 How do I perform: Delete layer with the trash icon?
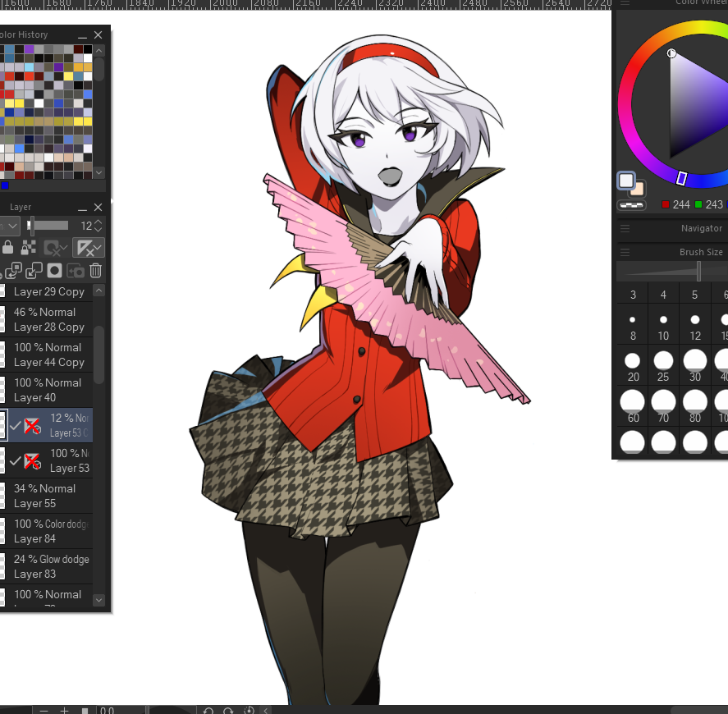point(96,270)
